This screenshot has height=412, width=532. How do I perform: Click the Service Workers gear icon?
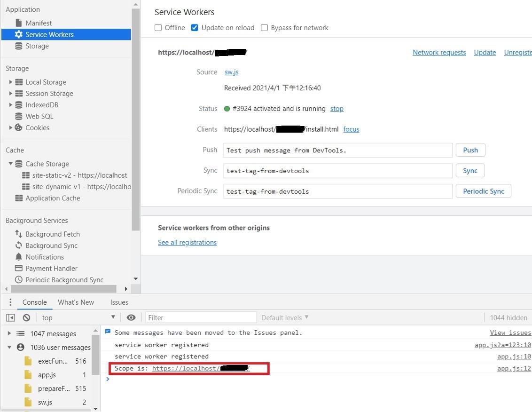pyautogui.click(x=19, y=34)
